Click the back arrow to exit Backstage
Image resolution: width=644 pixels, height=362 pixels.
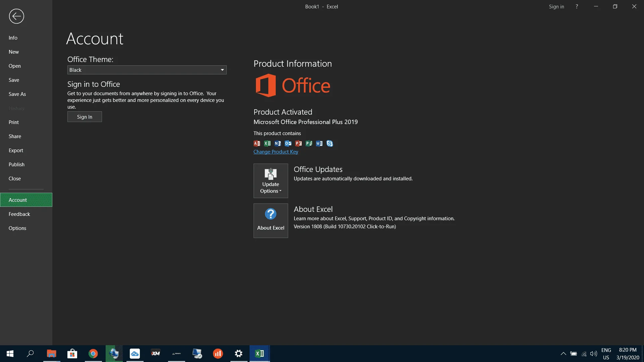pyautogui.click(x=16, y=16)
